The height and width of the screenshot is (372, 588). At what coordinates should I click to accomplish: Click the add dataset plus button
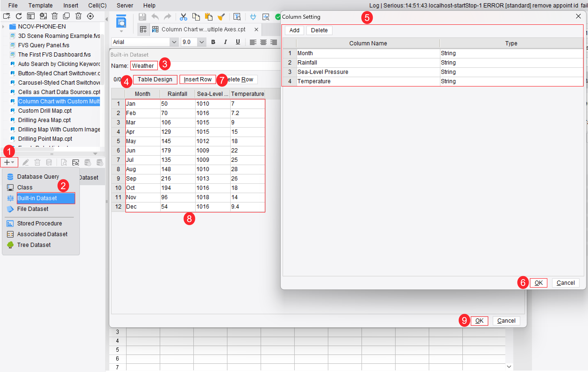pos(9,162)
